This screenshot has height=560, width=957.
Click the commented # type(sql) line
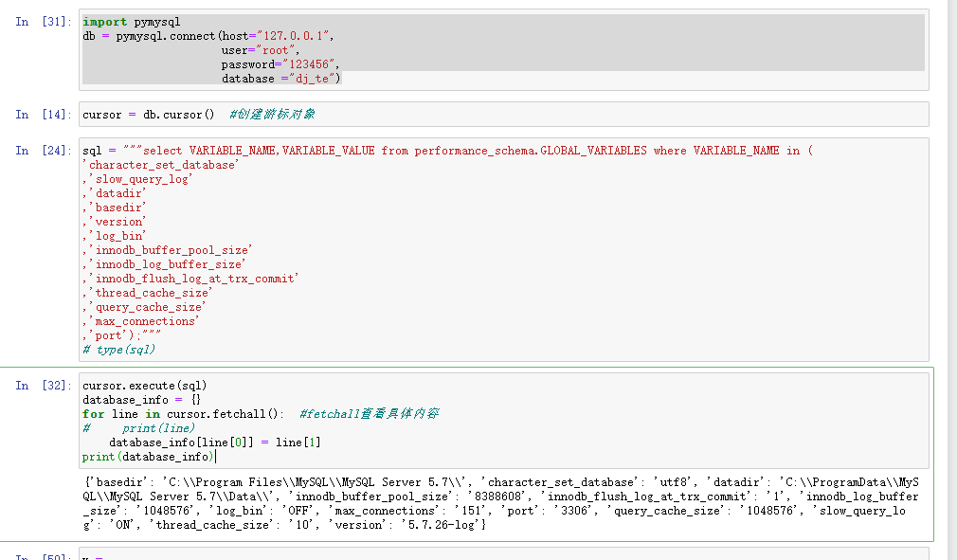click(116, 350)
